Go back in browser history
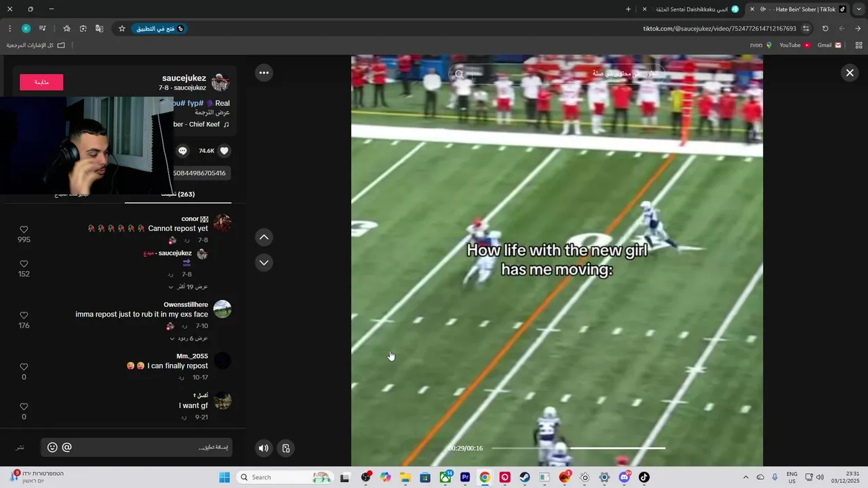Image resolution: width=868 pixels, height=488 pixels. [858, 28]
